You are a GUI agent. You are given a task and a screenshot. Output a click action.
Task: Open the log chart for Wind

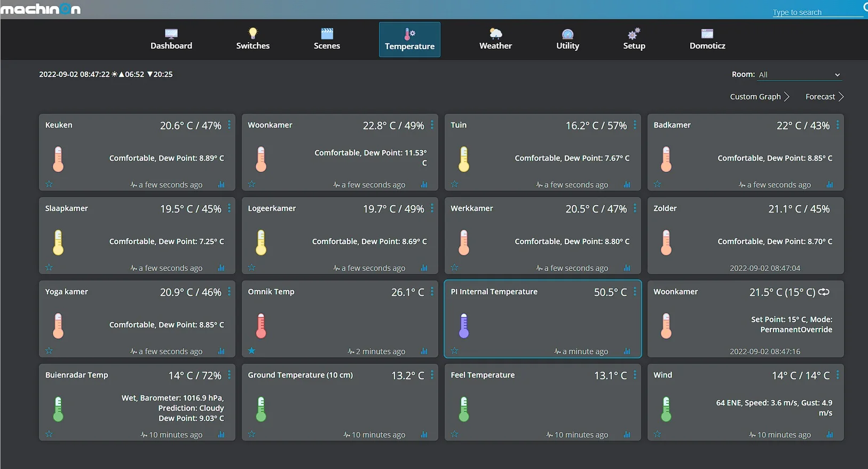[830, 435]
